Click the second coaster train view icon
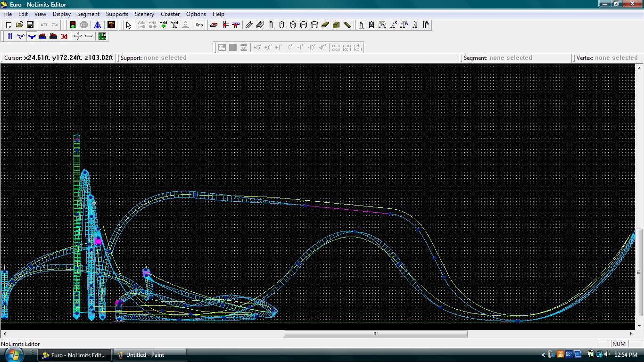Screen dimensions: 644x362 [53, 36]
